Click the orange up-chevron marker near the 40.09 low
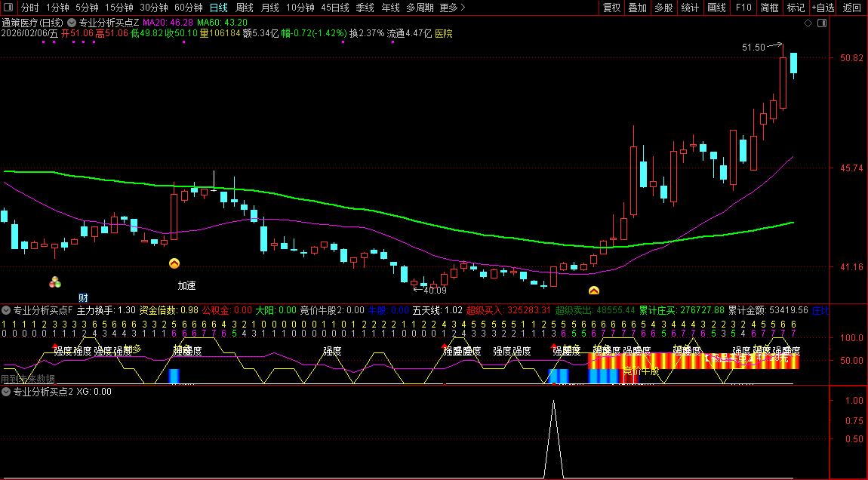The width and height of the screenshot is (868, 480). pos(594,291)
